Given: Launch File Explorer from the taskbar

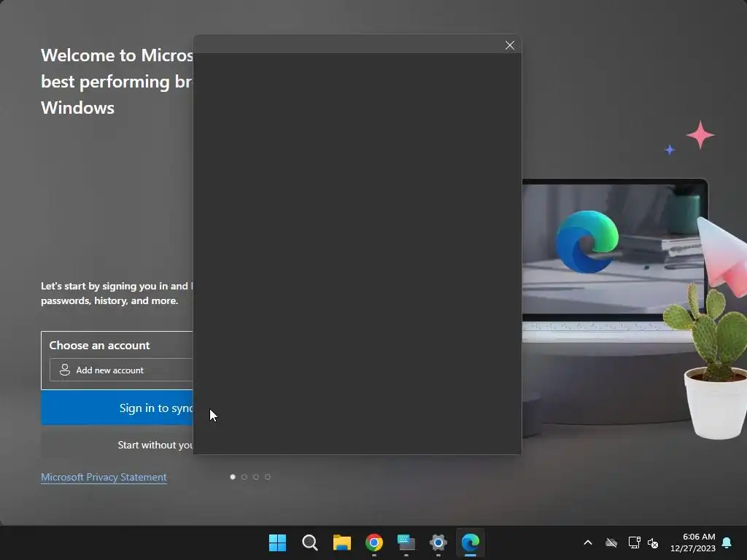Looking at the screenshot, I should click(x=342, y=542).
